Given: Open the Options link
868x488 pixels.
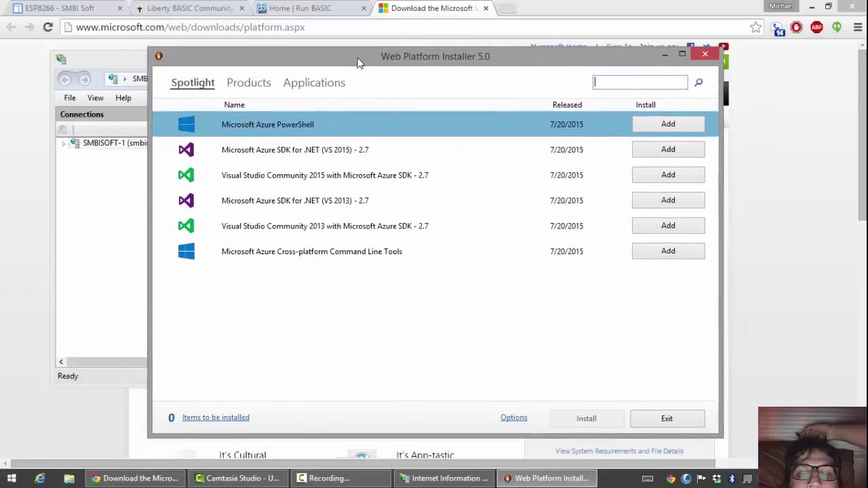Looking at the screenshot, I should click(514, 418).
